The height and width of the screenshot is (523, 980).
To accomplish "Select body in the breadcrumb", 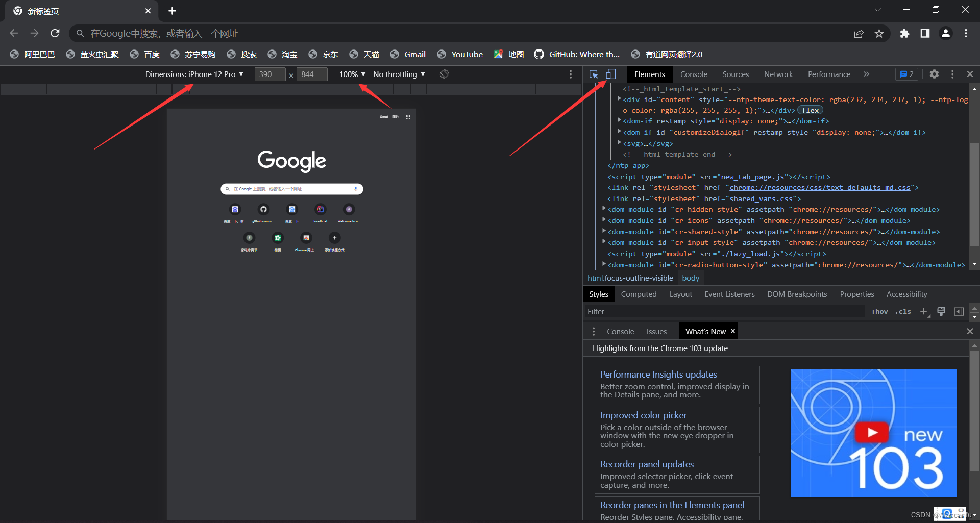I will click(691, 278).
